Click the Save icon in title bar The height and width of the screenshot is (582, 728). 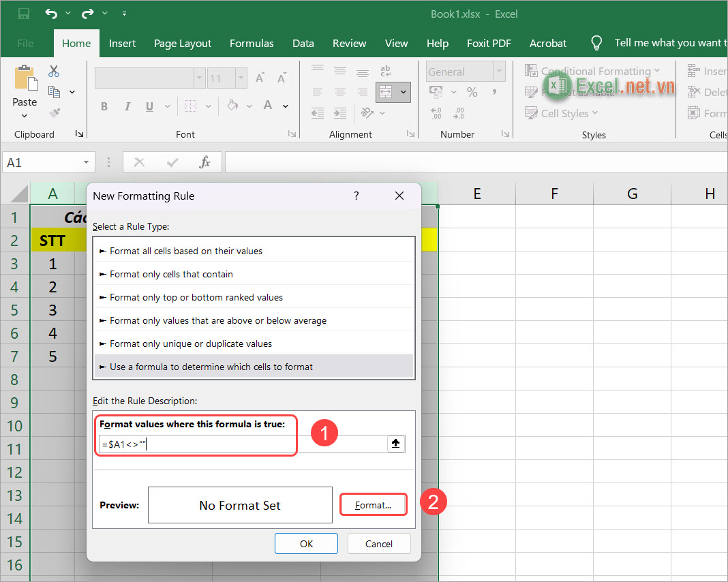[24, 14]
